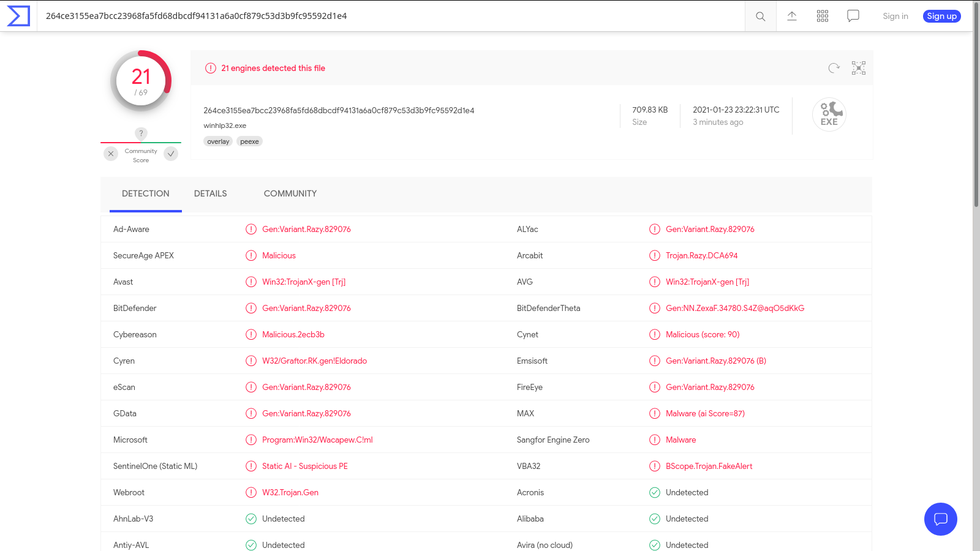This screenshot has height=551, width=980.
Task: Click Avast result Win32:TrojanX-gen [Trj]
Action: (x=304, y=282)
